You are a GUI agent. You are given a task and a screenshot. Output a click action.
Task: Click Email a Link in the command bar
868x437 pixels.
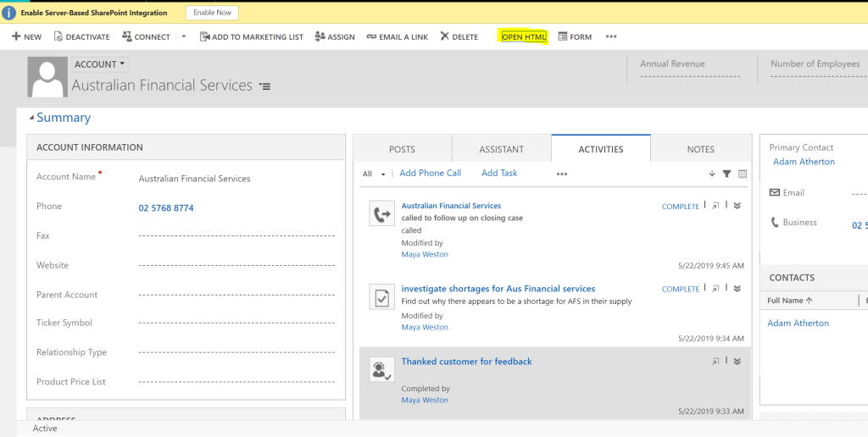pos(397,37)
